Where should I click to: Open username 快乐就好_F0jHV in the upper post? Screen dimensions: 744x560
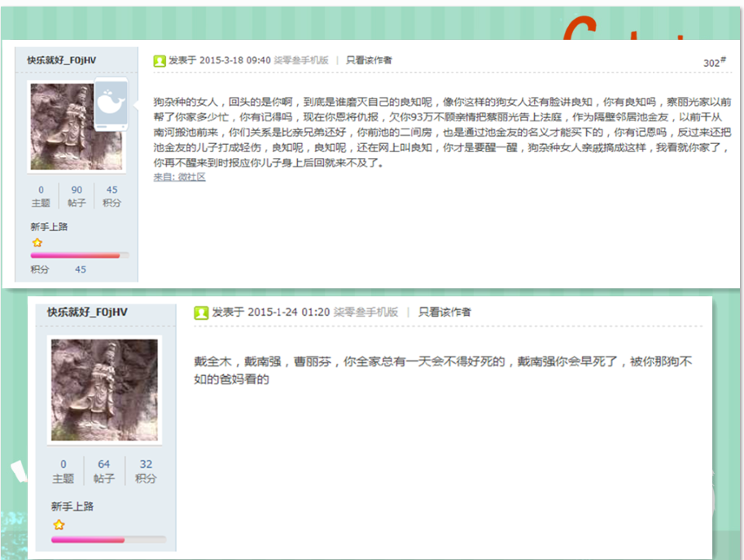[x=61, y=60]
